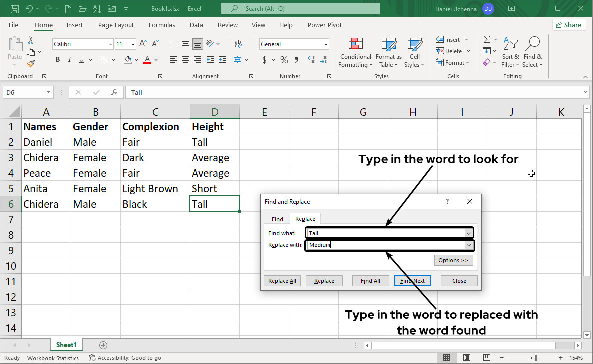Adjust the zoom slider in status bar
593x364 pixels.
[x=536, y=358]
